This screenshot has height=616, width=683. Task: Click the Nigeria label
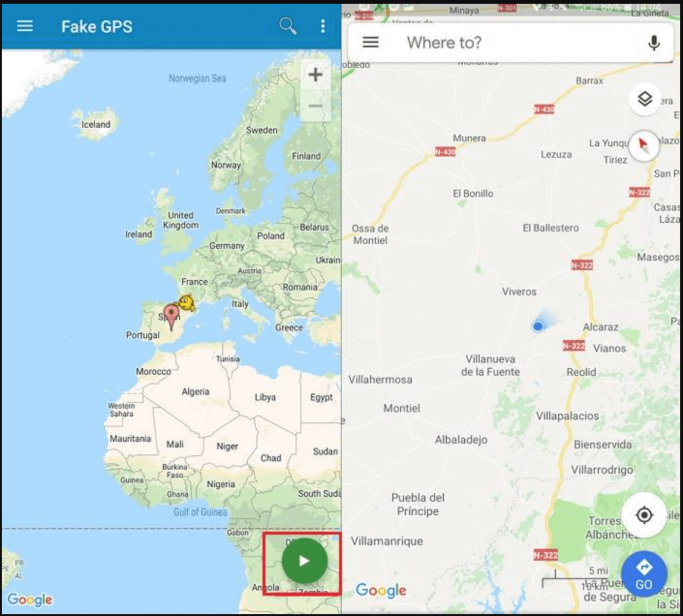[221, 484]
